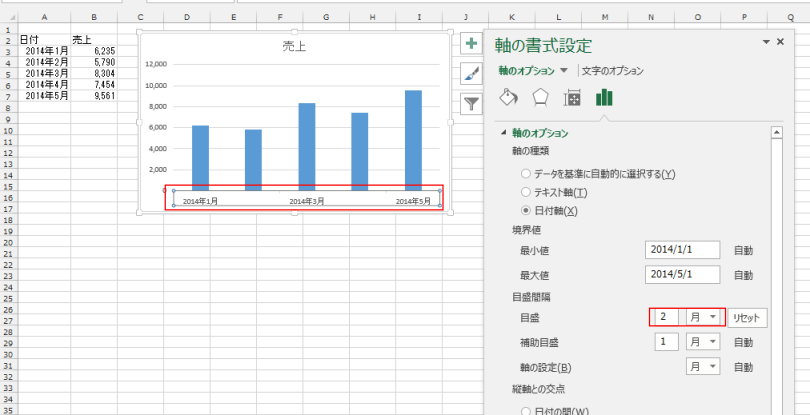Image resolution: width=810 pixels, height=415 pixels.
Task: Click the Chart Elements plus icon
Action: [x=471, y=44]
